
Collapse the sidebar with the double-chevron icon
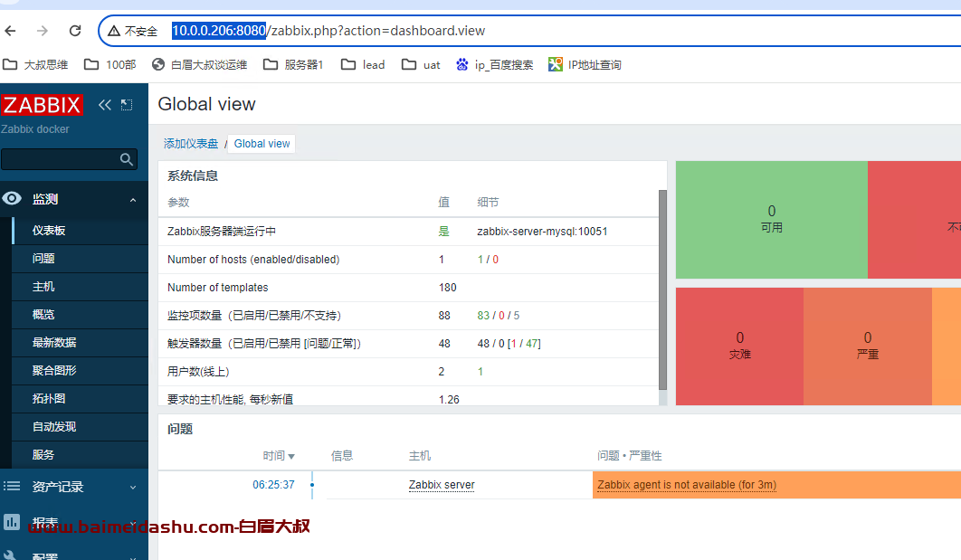(x=105, y=105)
